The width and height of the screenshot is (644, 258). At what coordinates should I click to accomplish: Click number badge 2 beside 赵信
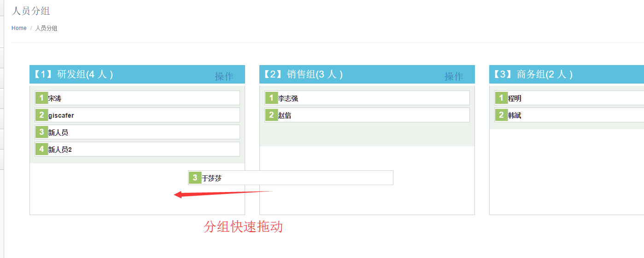(x=271, y=115)
